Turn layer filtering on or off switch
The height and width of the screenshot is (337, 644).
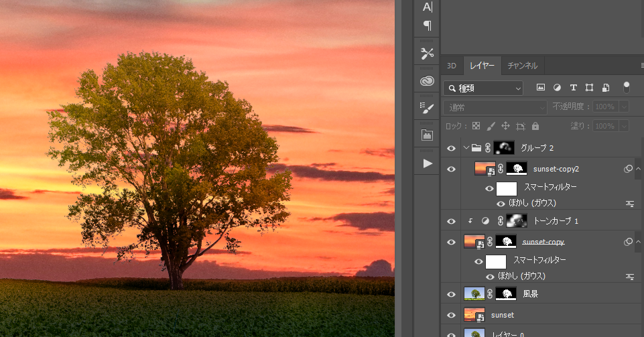point(627,87)
